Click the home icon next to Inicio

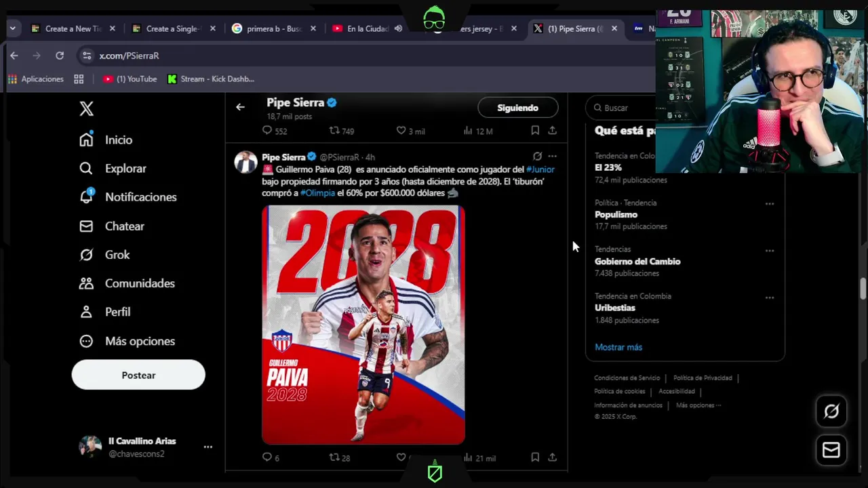tap(86, 140)
